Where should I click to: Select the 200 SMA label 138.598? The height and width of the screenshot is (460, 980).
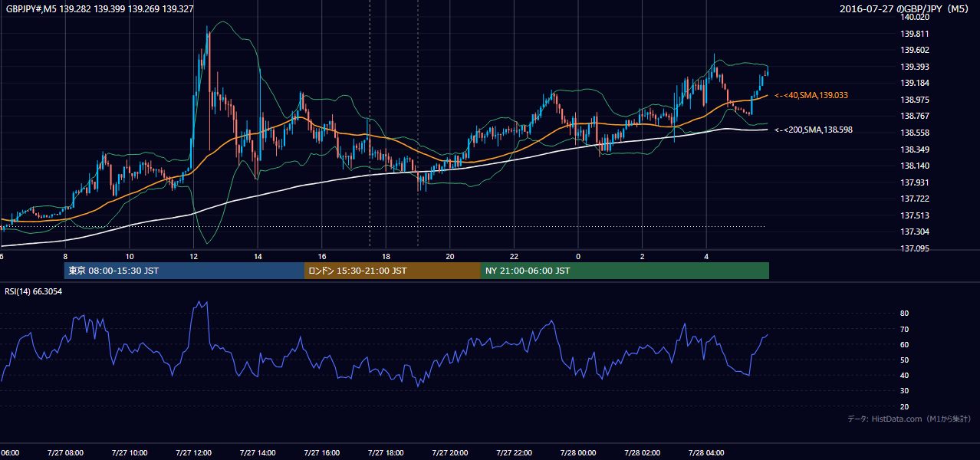pyautogui.click(x=814, y=130)
